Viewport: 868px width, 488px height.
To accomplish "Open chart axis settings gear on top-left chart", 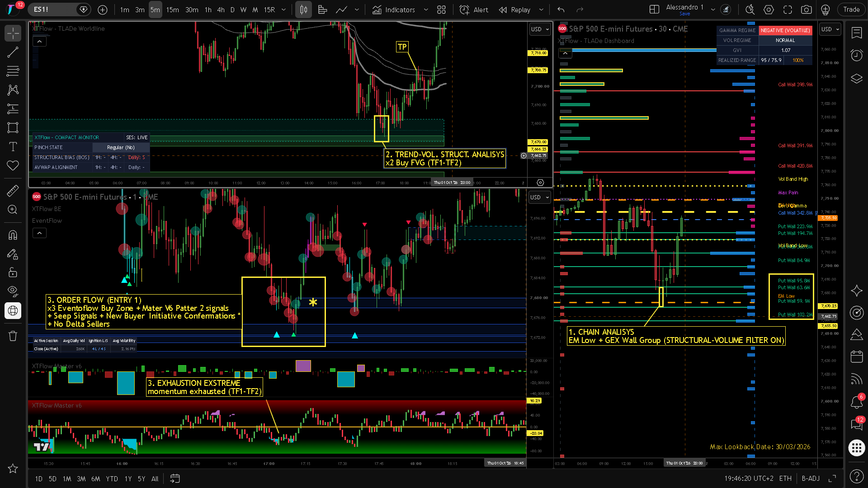I will pyautogui.click(x=540, y=183).
